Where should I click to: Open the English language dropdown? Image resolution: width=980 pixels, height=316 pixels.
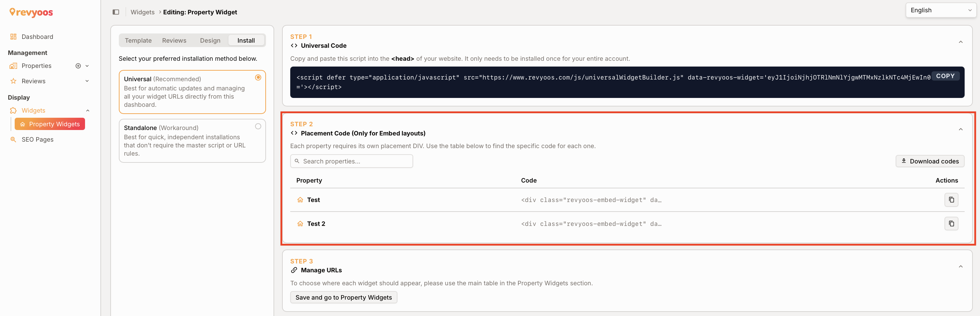[940, 10]
